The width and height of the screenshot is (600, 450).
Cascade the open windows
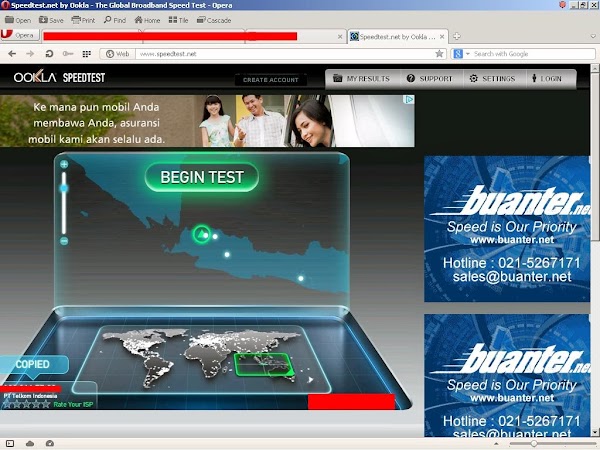pos(214,20)
